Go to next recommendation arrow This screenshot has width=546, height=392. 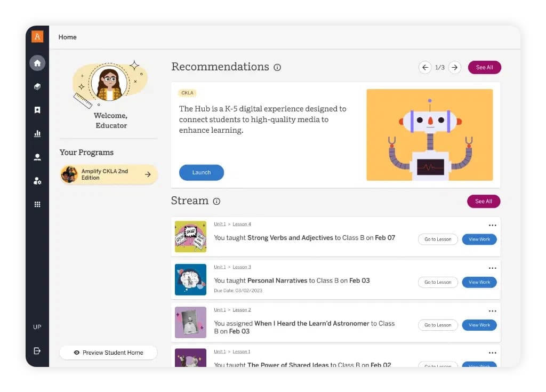(x=455, y=67)
